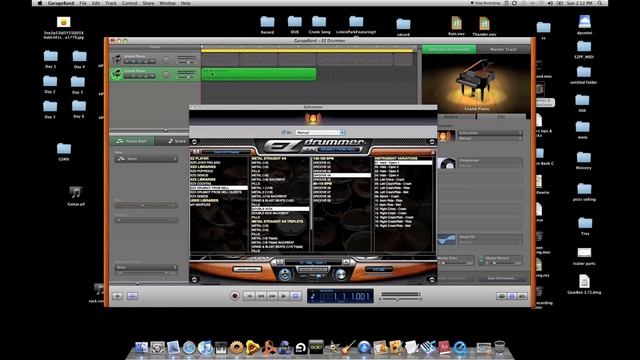This screenshot has height=360, width=640.
Task: Open the media browser button
Action: 522,296
